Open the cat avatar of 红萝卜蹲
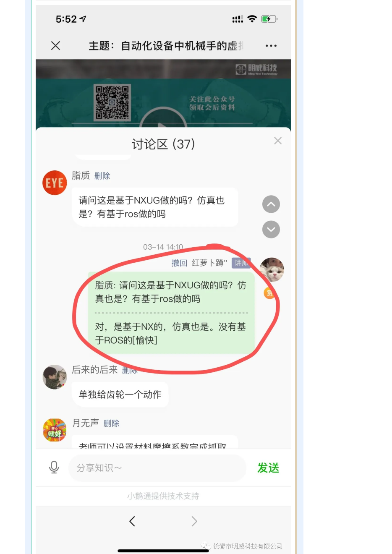The width and height of the screenshot is (392, 554). 272,270
